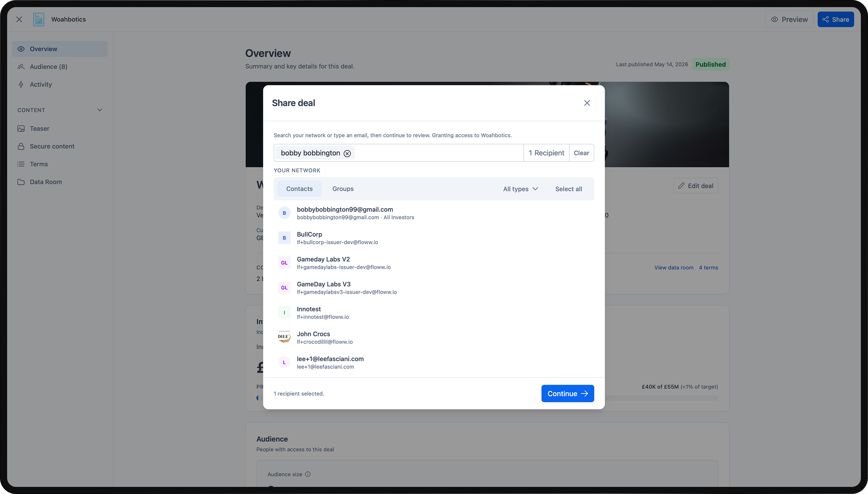This screenshot has height=494, width=868.
Task: Open Audience size info tooltip icon
Action: (x=308, y=474)
